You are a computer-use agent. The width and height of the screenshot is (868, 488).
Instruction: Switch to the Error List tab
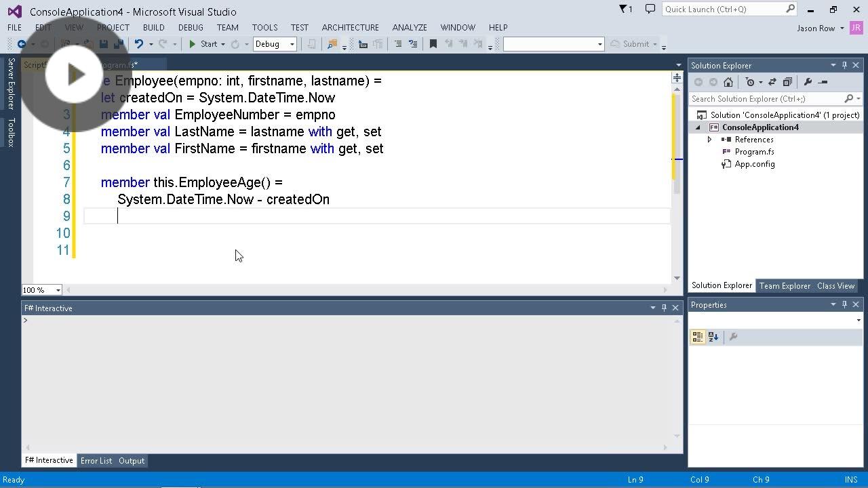(x=96, y=461)
